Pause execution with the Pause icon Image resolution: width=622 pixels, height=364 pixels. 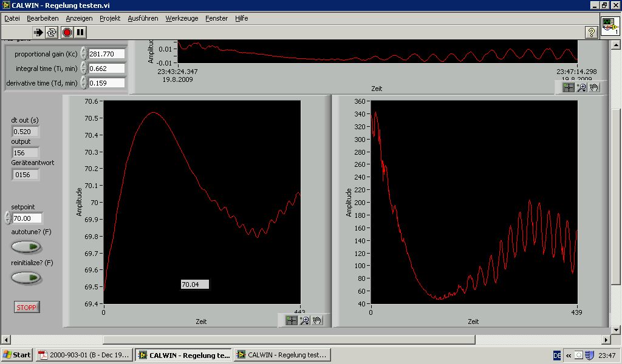point(80,32)
